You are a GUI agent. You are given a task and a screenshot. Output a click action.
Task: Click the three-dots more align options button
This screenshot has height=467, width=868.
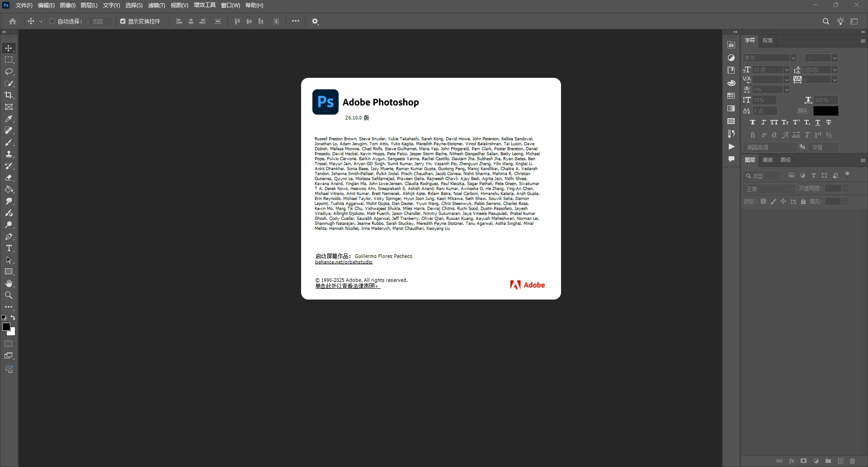(296, 21)
